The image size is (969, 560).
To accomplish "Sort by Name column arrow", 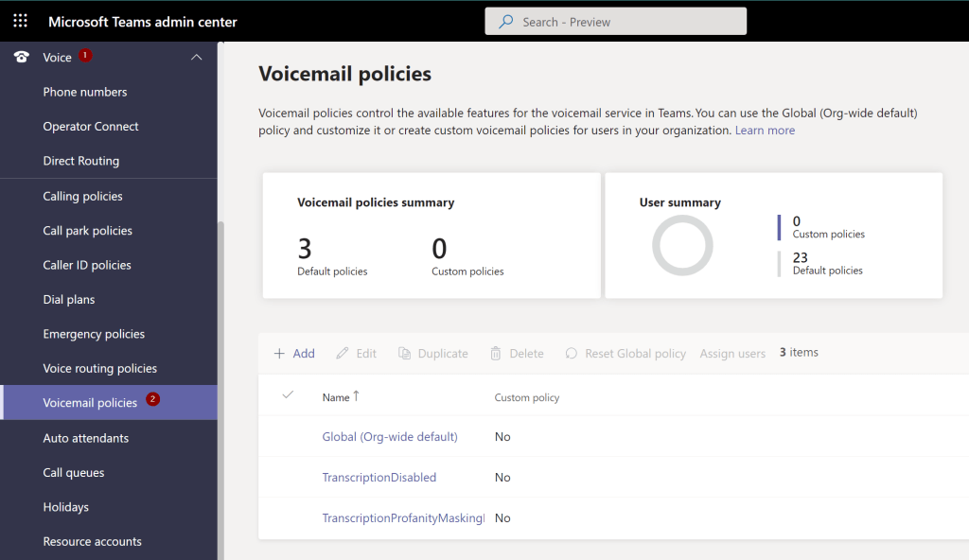I will pyautogui.click(x=356, y=396).
